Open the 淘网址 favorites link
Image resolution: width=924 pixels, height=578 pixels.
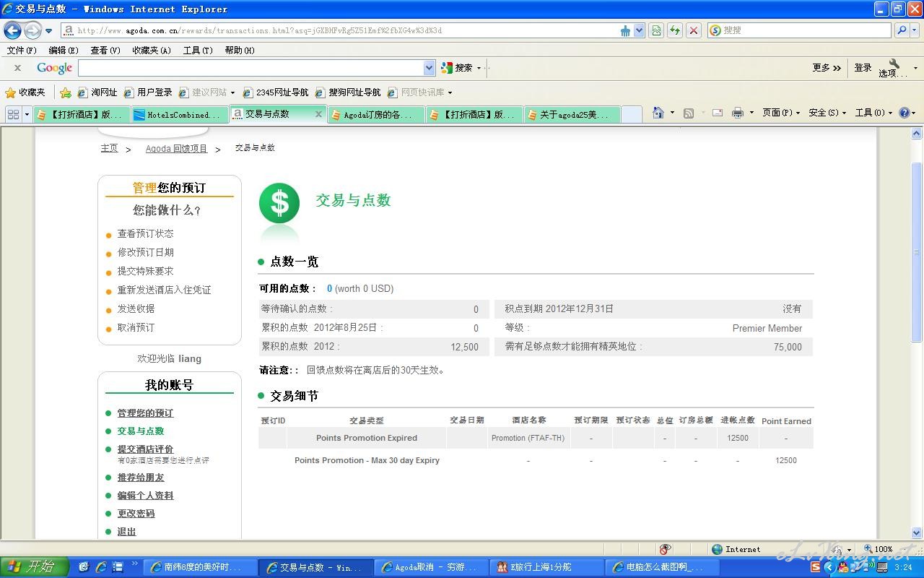point(97,92)
